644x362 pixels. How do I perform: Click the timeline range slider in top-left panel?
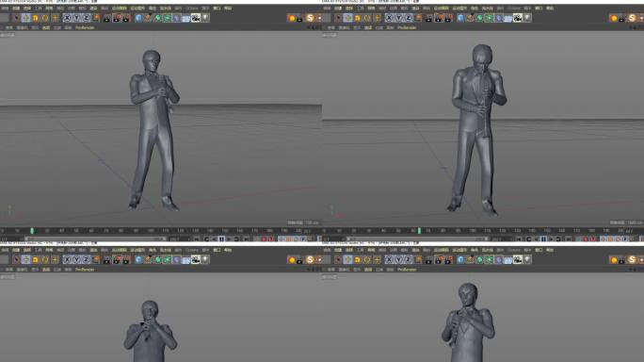point(95,239)
